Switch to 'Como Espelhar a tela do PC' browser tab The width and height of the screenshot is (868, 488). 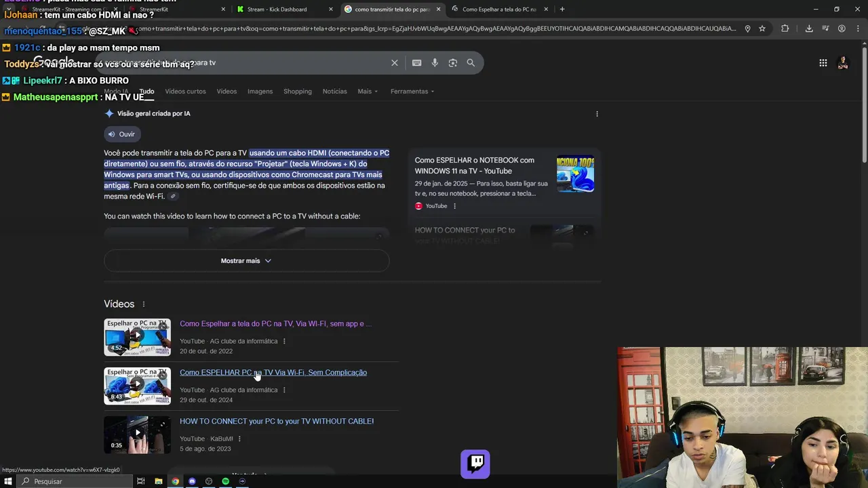click(499, 9)
